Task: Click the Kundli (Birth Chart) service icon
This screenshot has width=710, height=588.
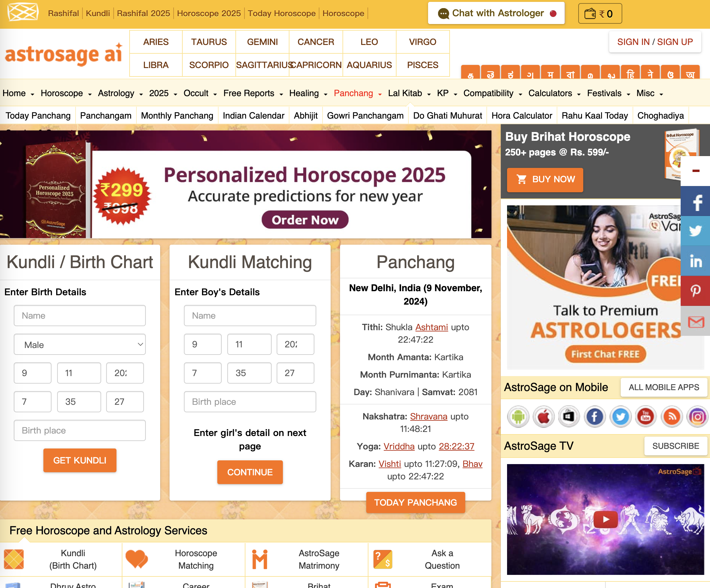Action: [x=14, y=559]
